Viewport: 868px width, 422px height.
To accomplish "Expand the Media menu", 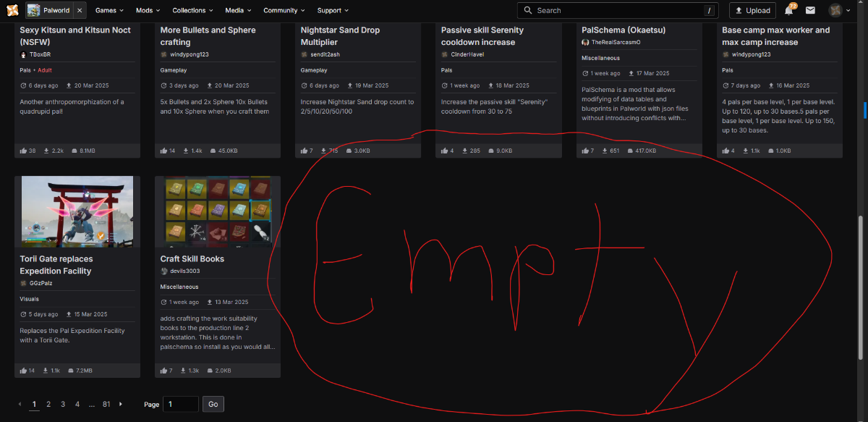I will click(238, 10).
